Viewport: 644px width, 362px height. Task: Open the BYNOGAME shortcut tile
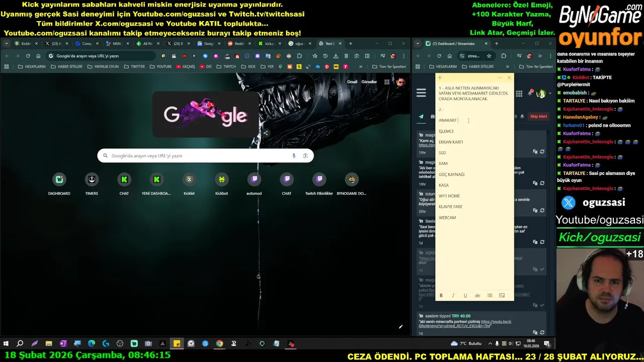(352, 184)
